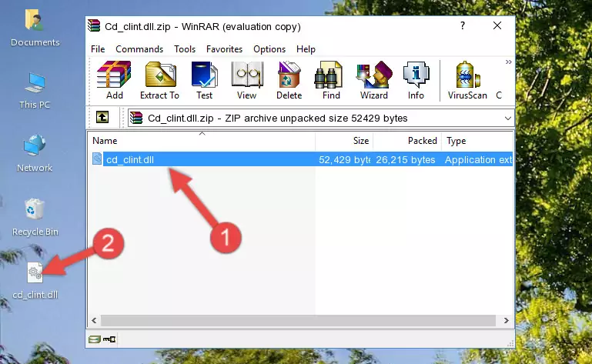Click the question mark help button
The width and height of the screenshot is (592, 364).
point(463,25)
